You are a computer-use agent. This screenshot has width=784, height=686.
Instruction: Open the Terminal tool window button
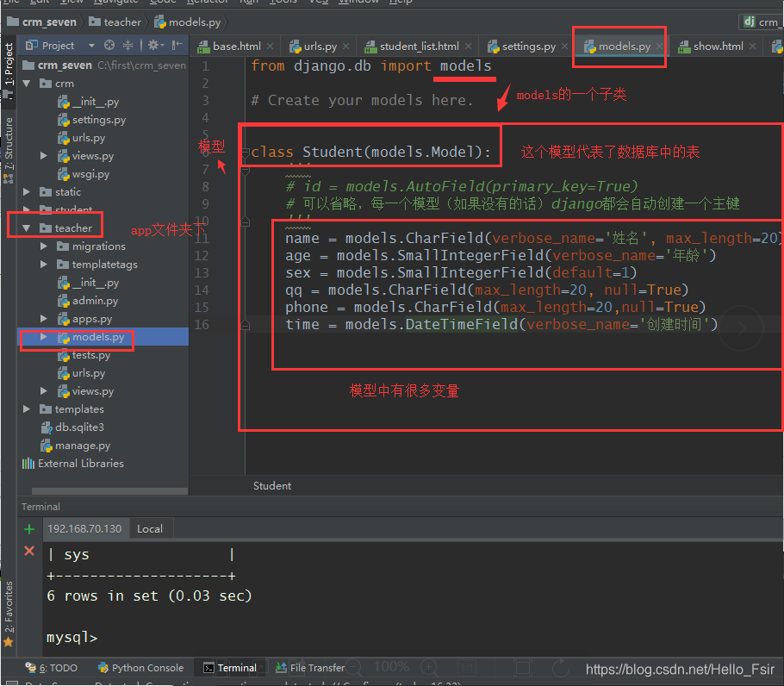(230, 668)
